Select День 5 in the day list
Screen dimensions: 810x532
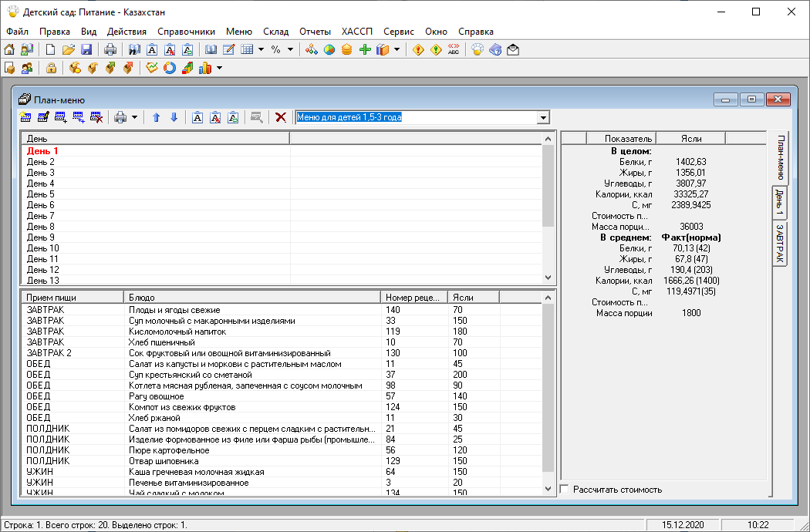[x=41, y=194]
